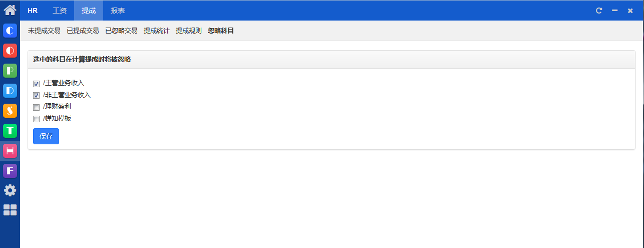
Task: Open the purple F app icon
Action: click(x=10, y=171)
